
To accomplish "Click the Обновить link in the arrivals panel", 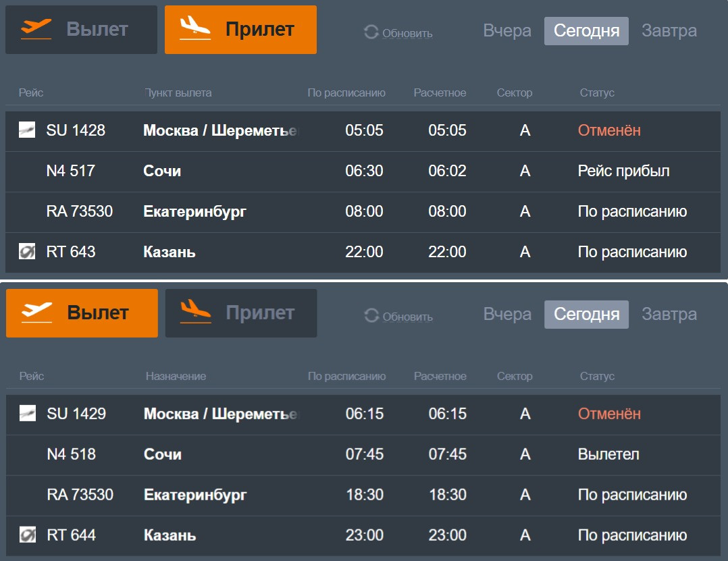I will pos(407,33).
